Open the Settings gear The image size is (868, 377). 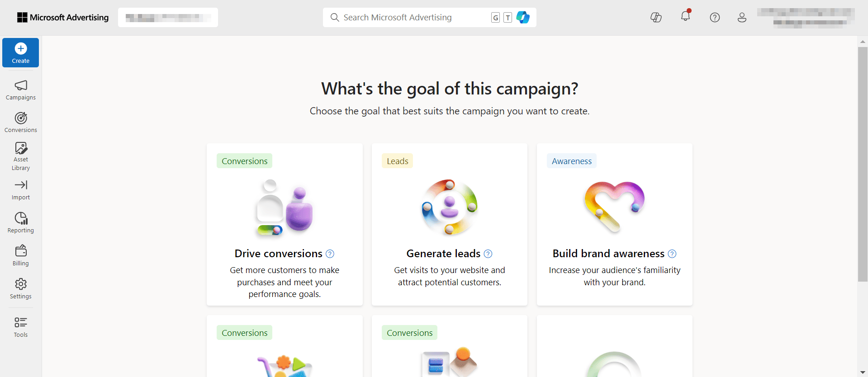[x=20, y=289]
